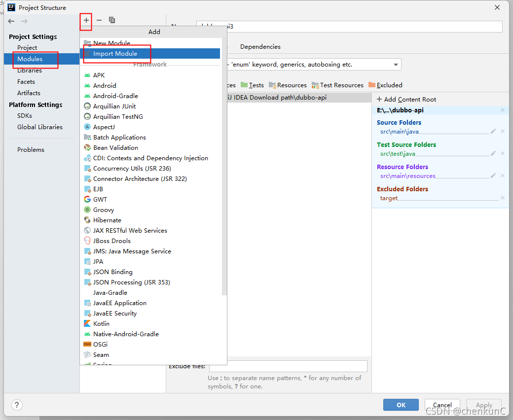Mark as Resources folder
This screenshot has width=513, height=420.
tap(288, 85)
